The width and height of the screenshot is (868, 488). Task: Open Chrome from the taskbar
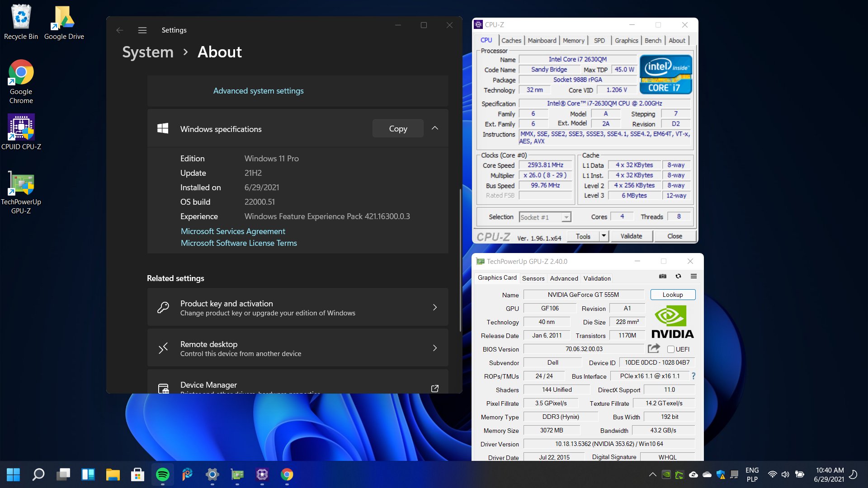[287, 474]
